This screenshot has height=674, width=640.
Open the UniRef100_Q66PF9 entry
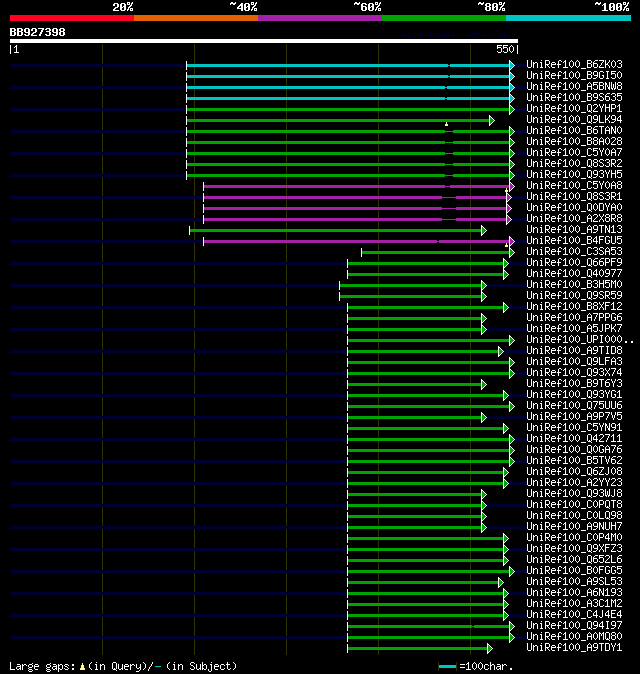click(574, 263)
